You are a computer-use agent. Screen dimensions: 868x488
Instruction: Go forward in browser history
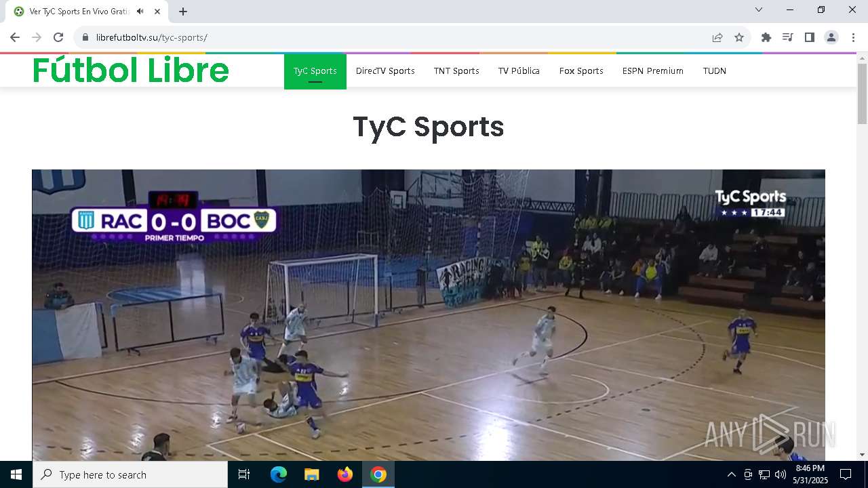37,37
